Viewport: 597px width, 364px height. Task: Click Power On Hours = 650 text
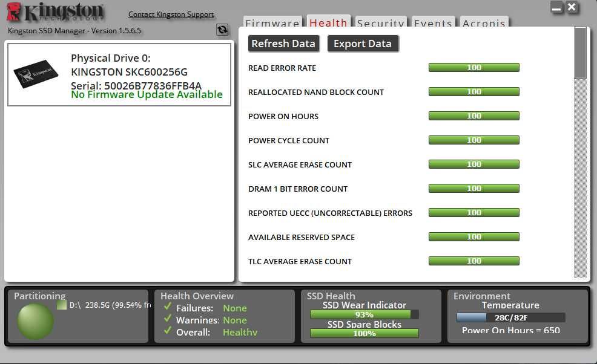click(510, 330)
